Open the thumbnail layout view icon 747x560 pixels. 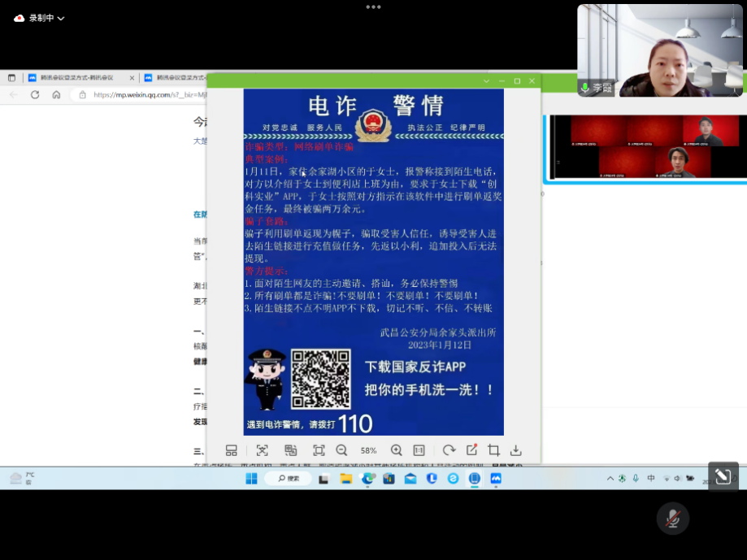click(x=232, y=450)
